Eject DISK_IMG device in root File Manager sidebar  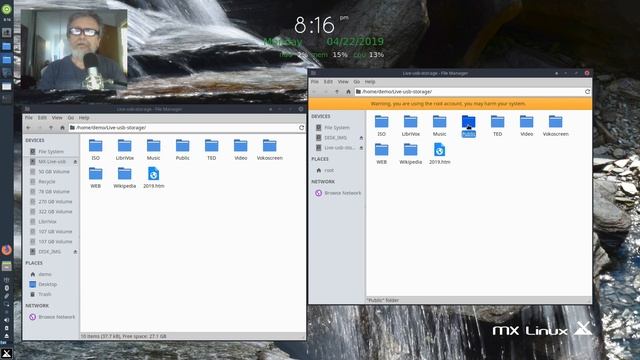pos(361,138)
